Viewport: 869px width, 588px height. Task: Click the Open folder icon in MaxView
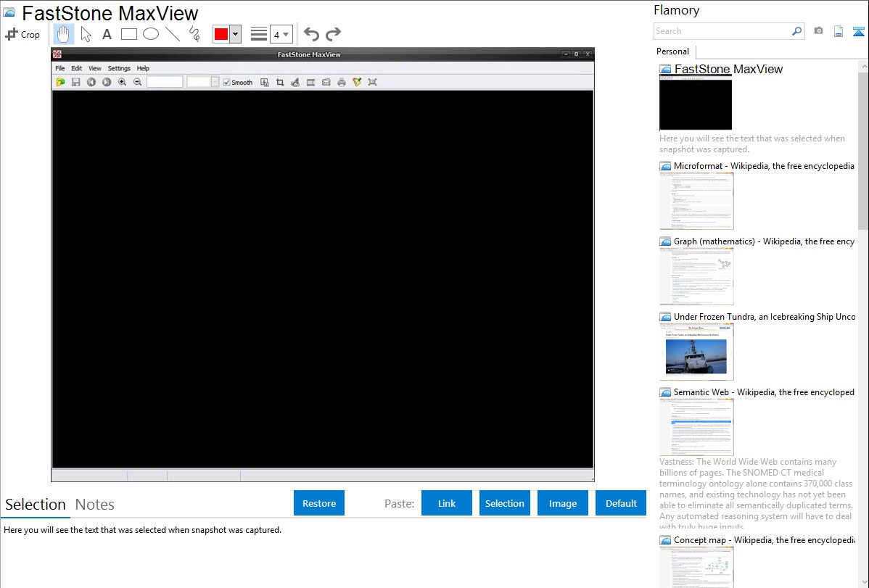(x=60, y=82)
